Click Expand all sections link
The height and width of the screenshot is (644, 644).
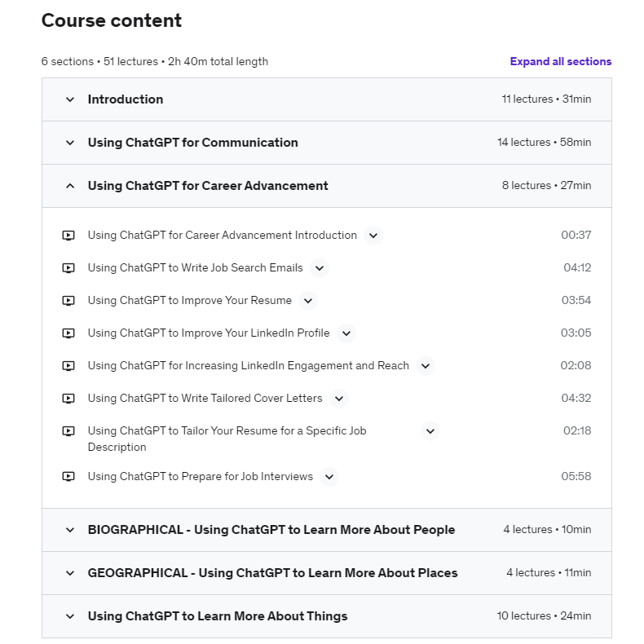tap(561, 62)
